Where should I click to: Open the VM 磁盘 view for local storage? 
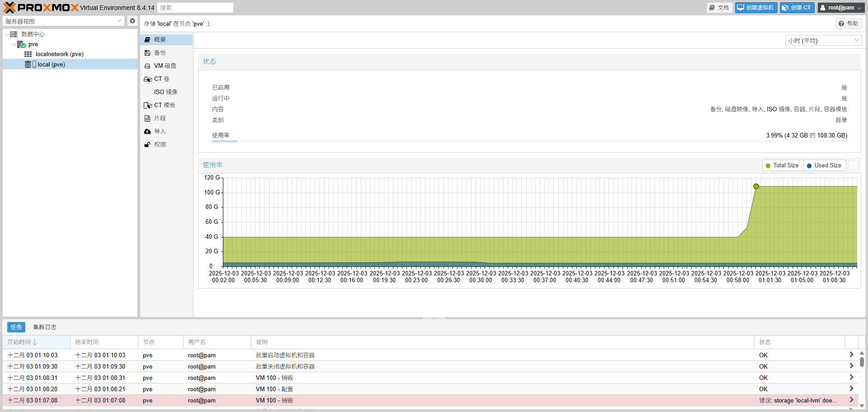pyautogui.click(x=164, y=66)
